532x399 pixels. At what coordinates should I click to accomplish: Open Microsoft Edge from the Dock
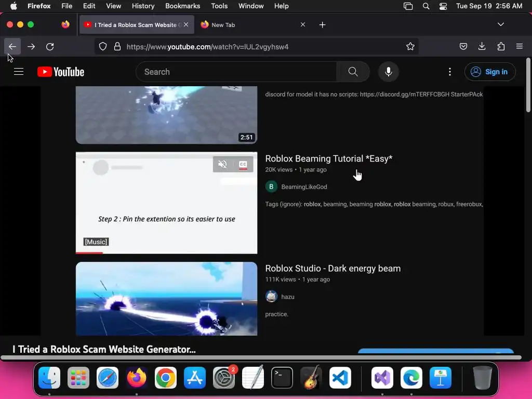411,378
